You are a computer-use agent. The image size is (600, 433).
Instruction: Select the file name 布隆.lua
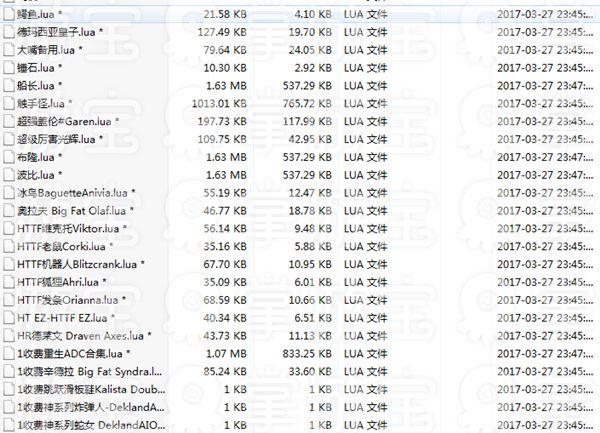(36, 157)
